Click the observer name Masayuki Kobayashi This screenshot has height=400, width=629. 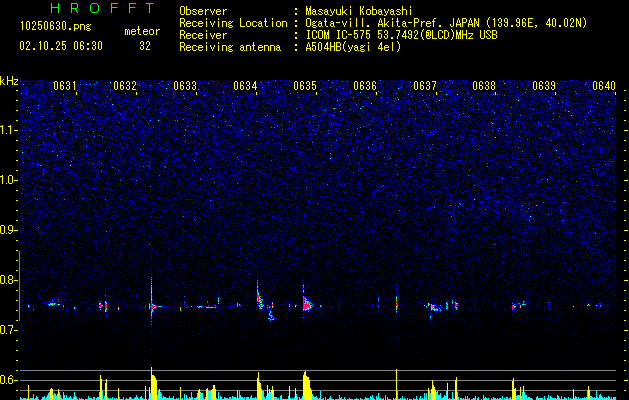pyautogui.click(x=359, y=11)
